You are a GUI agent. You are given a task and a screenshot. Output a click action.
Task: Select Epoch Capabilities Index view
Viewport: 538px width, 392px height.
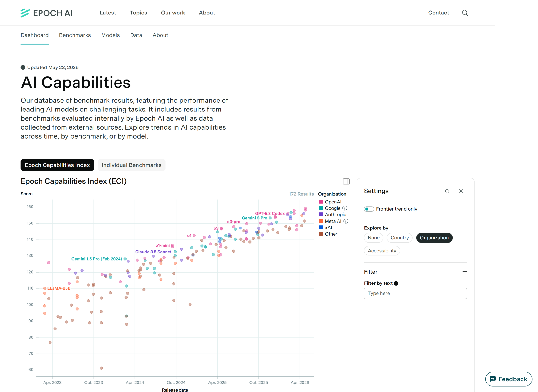(57, 165)
